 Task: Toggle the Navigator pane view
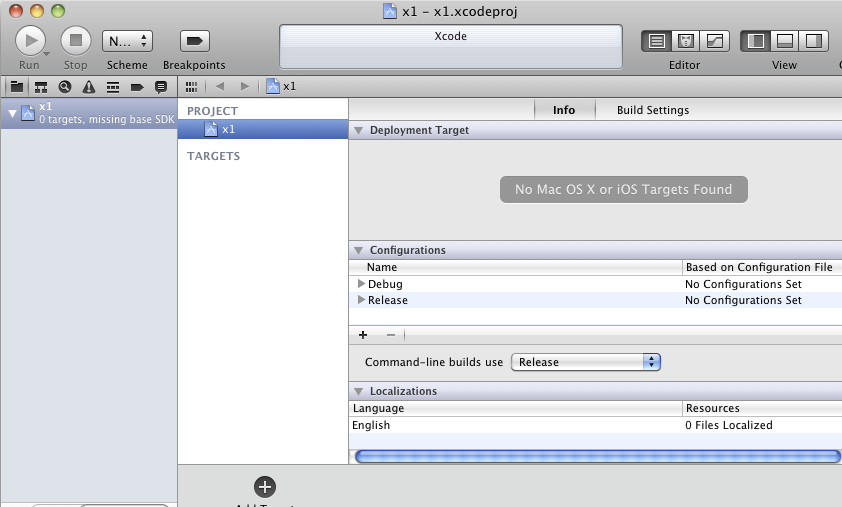pos(756,41)
